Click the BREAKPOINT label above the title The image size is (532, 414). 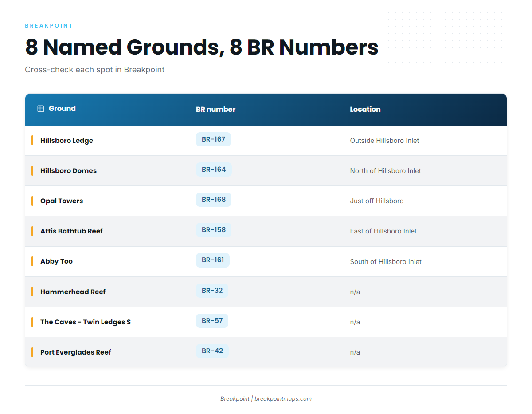point(49,26)
